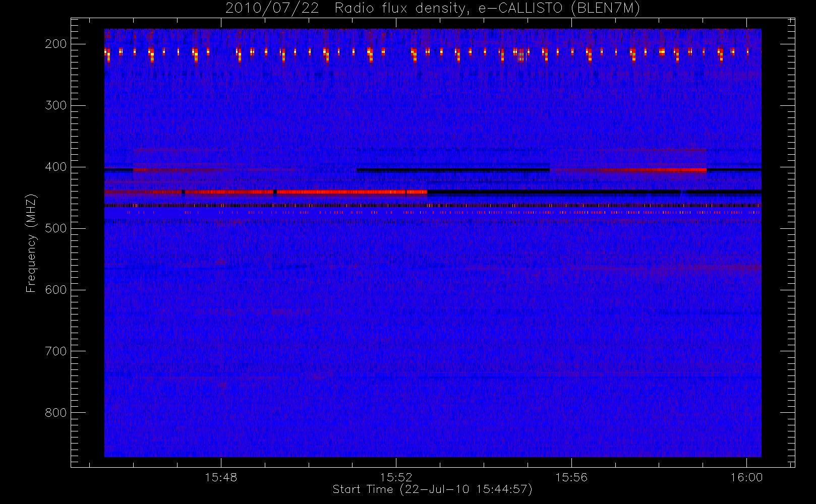Click the 500 frequency tick label
The height and width of the screenshot is (504, 816).
click(x=56, y=228)
